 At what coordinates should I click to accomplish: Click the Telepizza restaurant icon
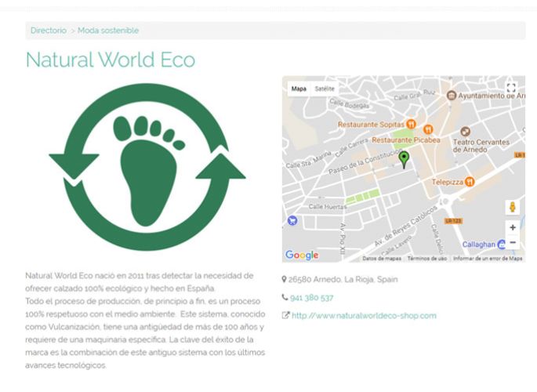click(470, 182)
